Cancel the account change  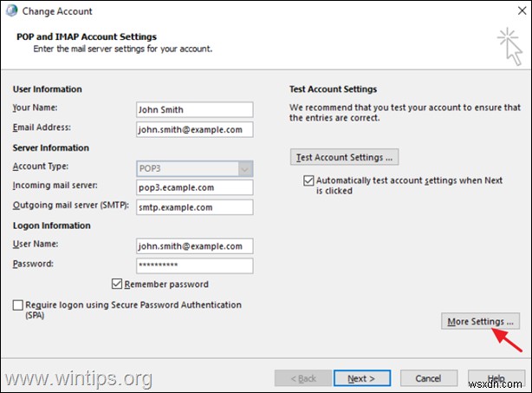point(428,378)
